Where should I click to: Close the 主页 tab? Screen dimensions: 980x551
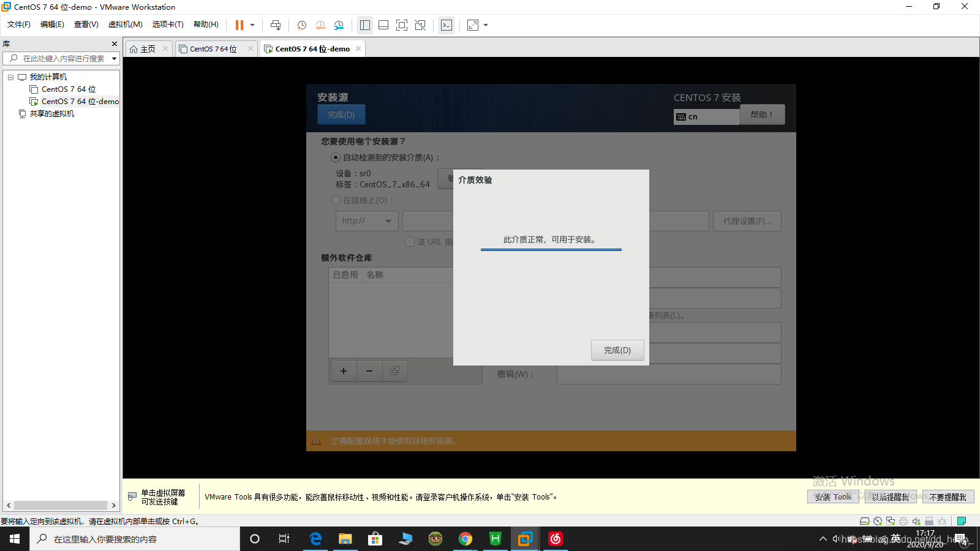[x=165, y=48]
